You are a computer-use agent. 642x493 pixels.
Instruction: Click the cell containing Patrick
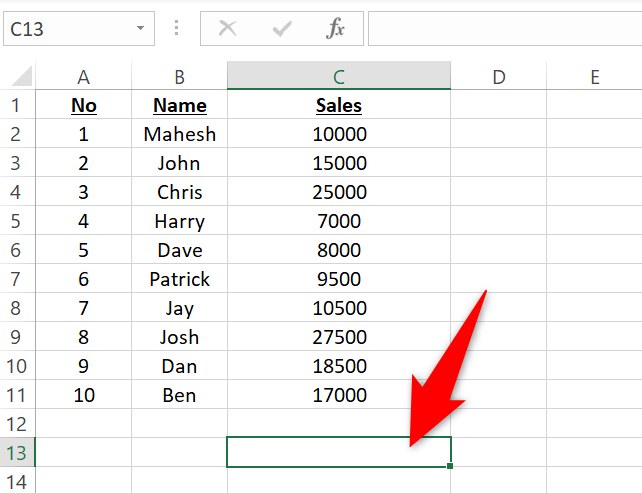coord(179,279)
